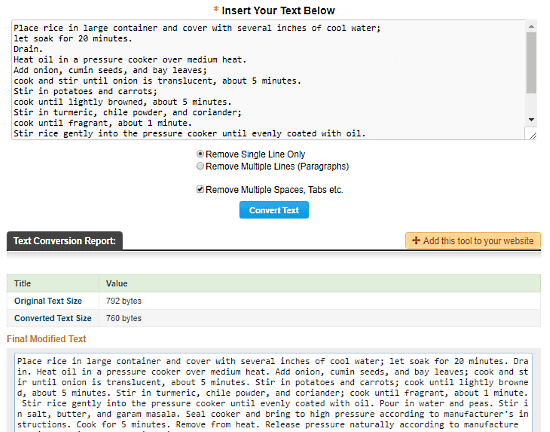The height and width of the screenshot is (432, 550).
Task: Click the input textarea scrollbar thumb
Action: pyautogui.click(x=531, y=63)
